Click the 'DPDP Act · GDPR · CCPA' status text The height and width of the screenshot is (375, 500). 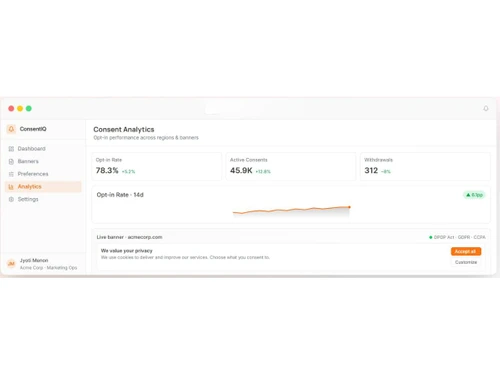[459, 237]
